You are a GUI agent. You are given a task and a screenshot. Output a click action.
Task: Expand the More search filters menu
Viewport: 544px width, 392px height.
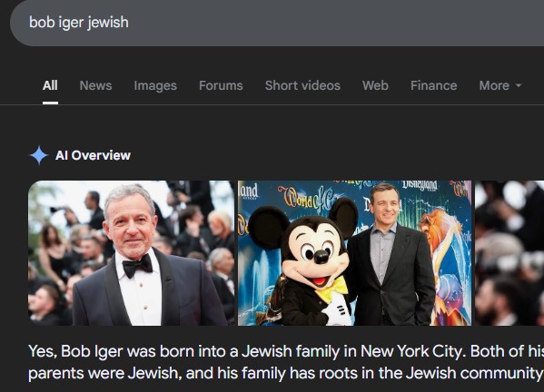pos(499,85)
